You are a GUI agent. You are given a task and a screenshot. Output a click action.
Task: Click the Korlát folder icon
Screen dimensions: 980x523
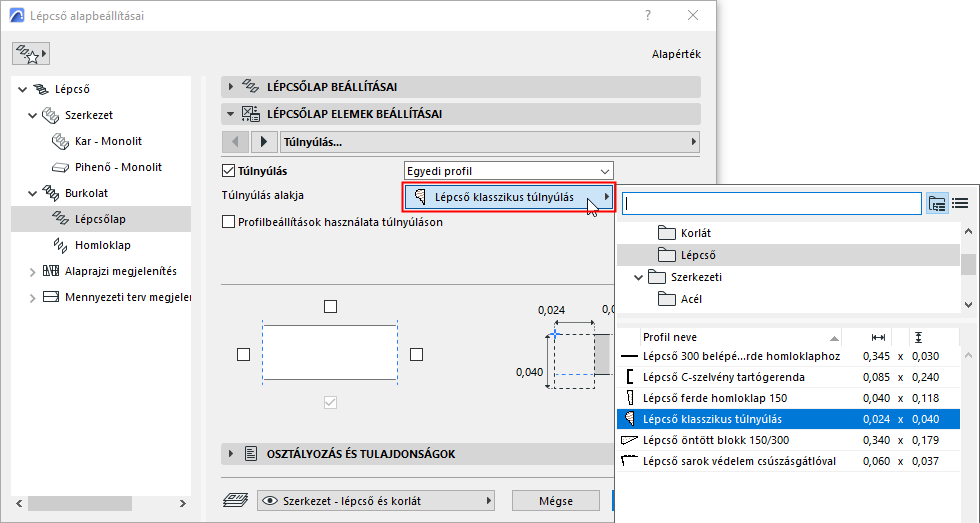(x=667, y=233)
